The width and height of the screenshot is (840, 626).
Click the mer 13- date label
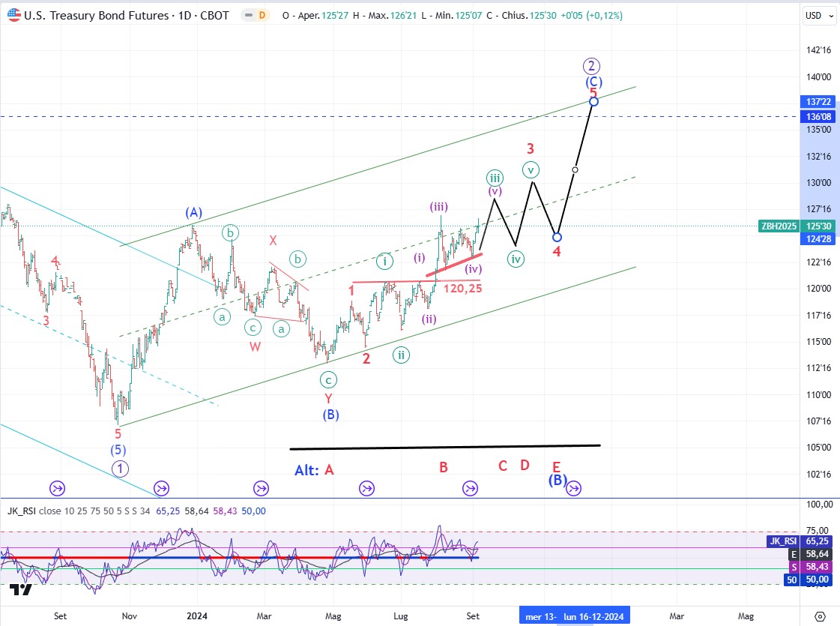541,616
